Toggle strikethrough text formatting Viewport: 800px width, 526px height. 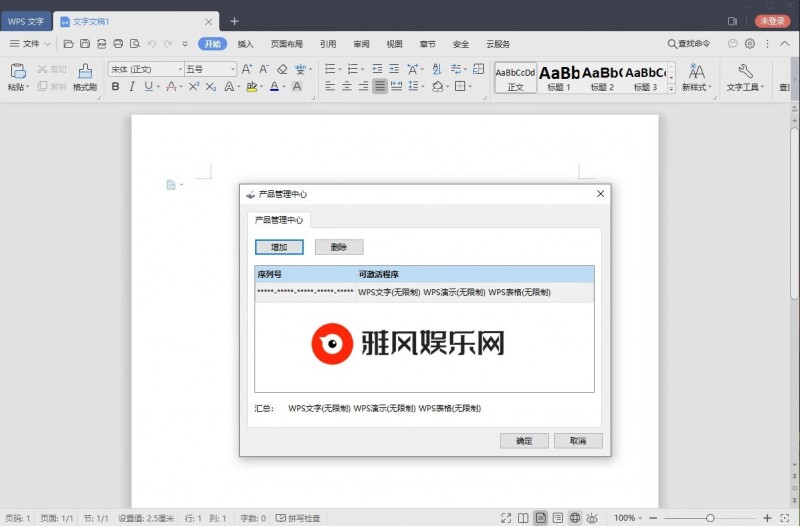(171, 86)
